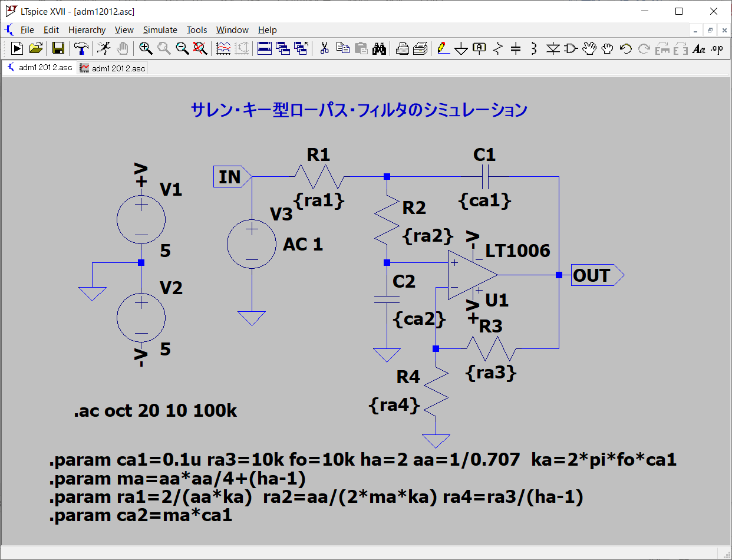Screen dimensions: 732x560
Task: Select the Cut scissors tool
Action: [x=324, y=48]
